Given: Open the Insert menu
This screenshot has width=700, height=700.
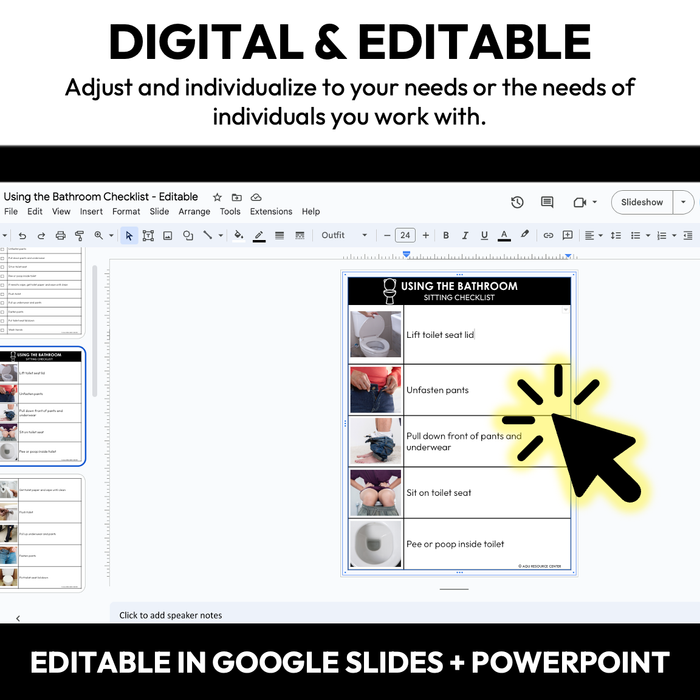Looking at the screenshot, I should [x=91, y=212].
